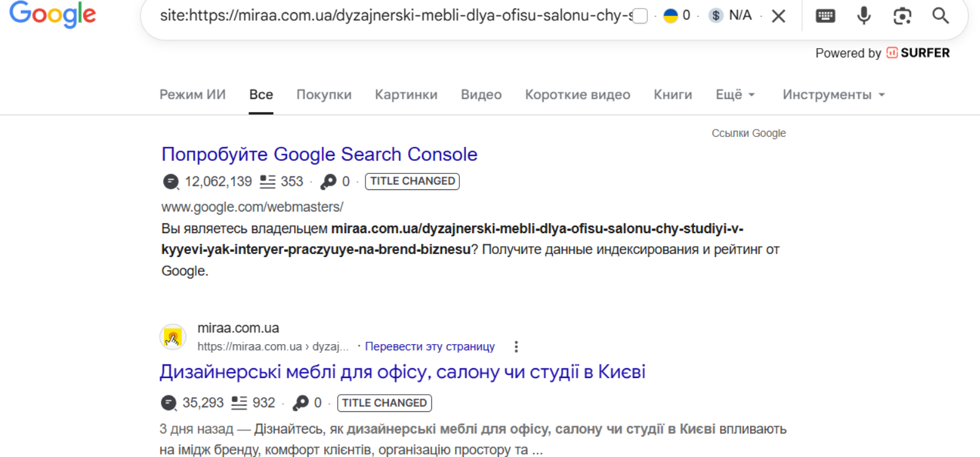Tick the Surfer checkbox in the search bar
Image resolution: width=980 pixels, height=457 pixels.
[640, 16]
